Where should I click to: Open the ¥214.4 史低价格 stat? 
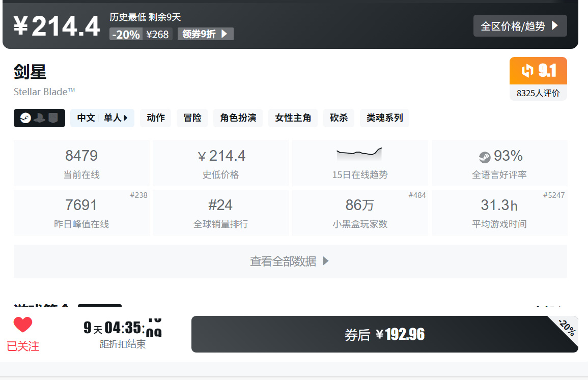click(x=221, y=163)
